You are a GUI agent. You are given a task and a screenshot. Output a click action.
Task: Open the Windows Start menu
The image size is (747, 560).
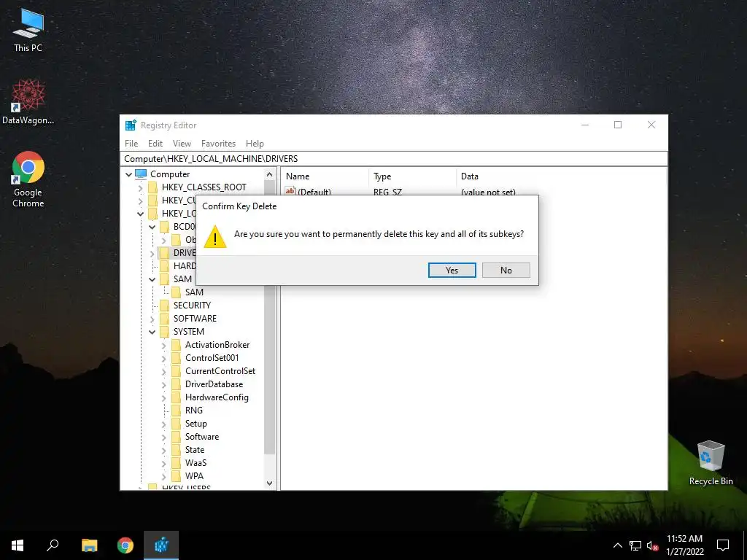[18, 545]
